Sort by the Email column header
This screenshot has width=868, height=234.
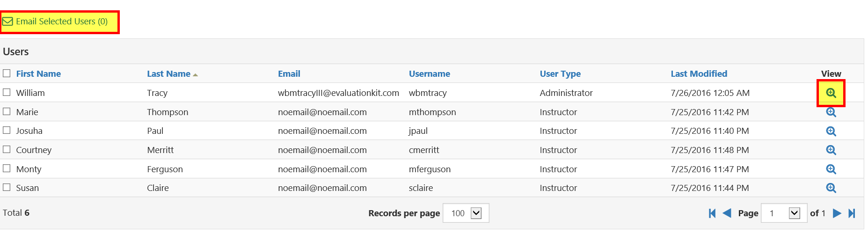289,74
